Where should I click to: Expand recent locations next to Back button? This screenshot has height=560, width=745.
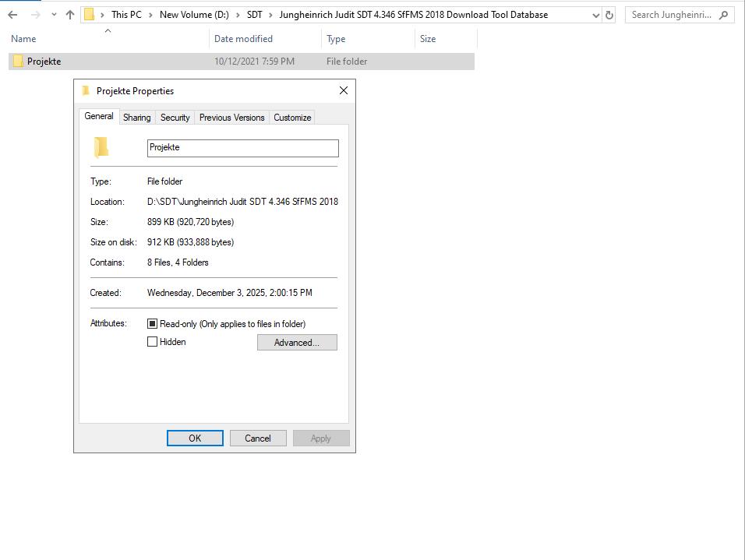click(52, 14)
